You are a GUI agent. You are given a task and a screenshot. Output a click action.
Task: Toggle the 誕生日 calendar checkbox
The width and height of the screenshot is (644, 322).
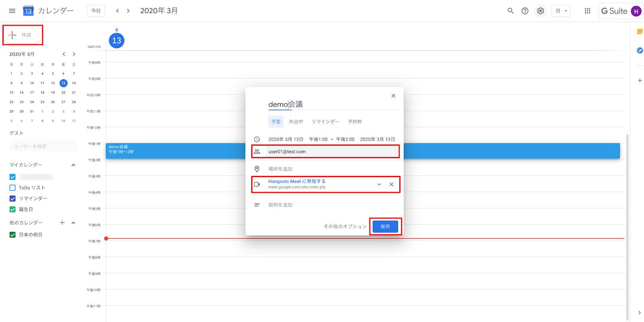[12, 209]
